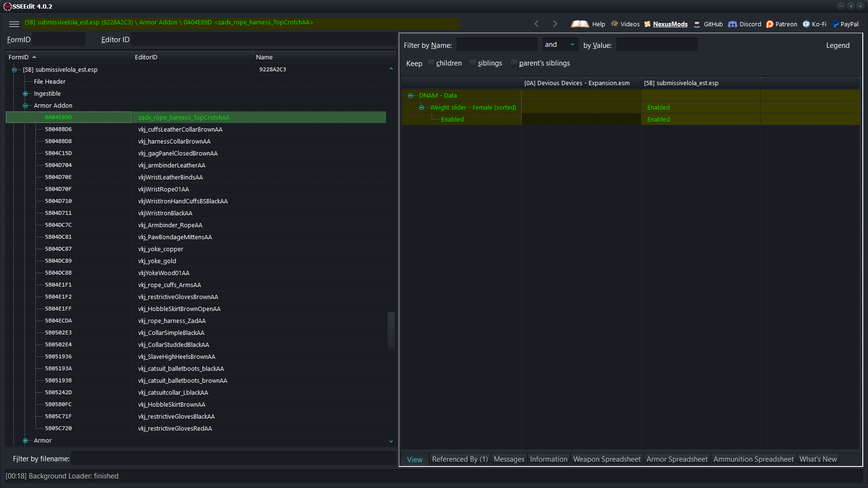Open the 'and' filter operator dropdown

[x=560, y=44]
